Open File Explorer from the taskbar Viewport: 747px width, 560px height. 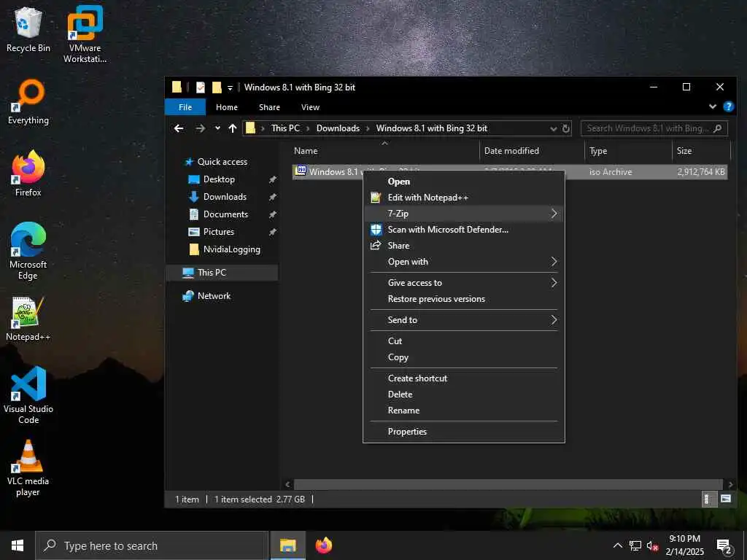click(x=287, y=545)
